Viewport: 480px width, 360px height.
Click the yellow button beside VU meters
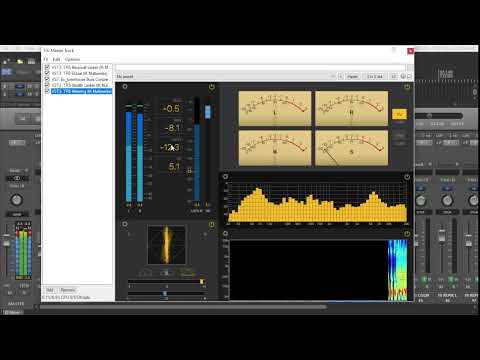(x=399, y=114)
